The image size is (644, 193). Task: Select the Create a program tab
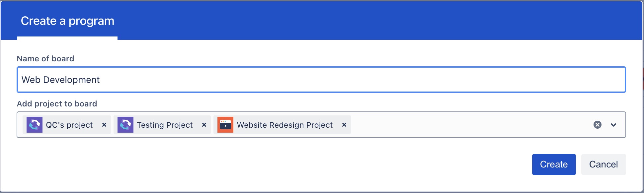pyautogui.click(x=67, y=21)
